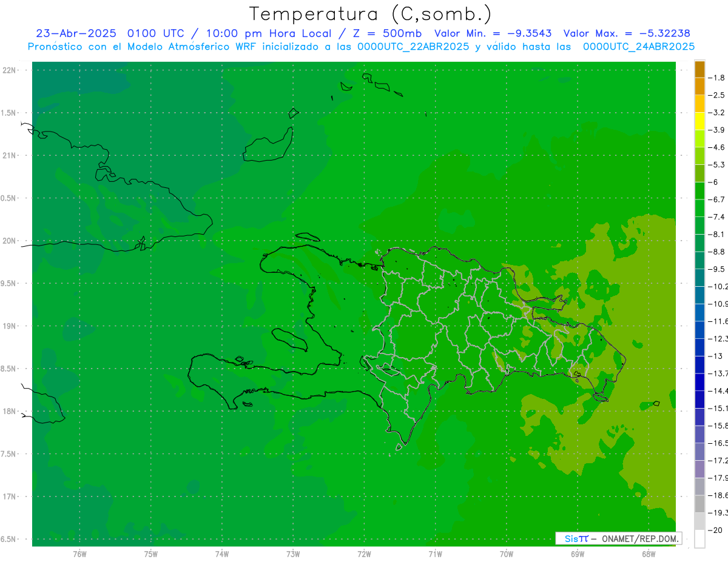This screenshot has height=562, width=728.
Task: Click the white swatch below -20
Action: click(699, 539)
